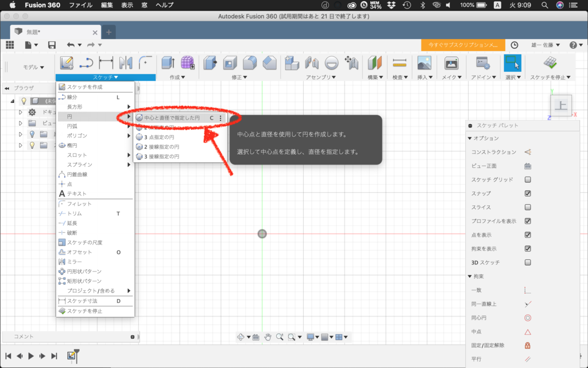Open the Create Form purple cube tool

(188, 63)
